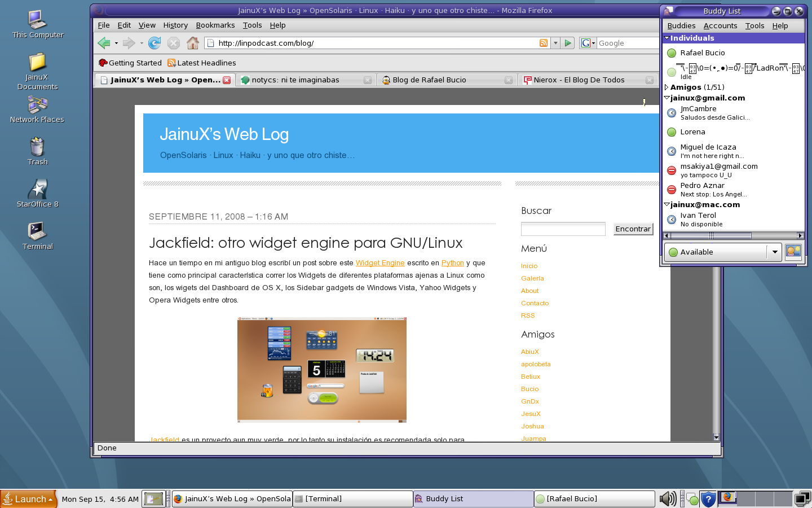Open the StarOffice 8 desktop icon

pos(37,193)
